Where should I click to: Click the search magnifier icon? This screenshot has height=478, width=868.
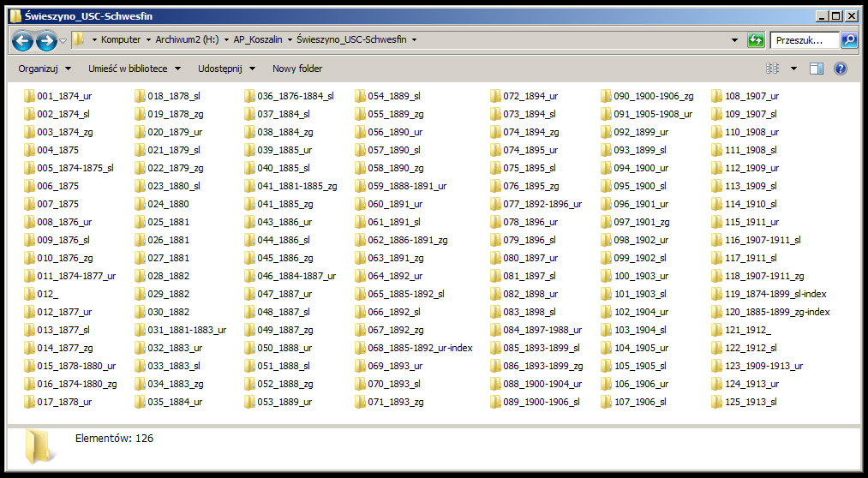coord(848,40)
